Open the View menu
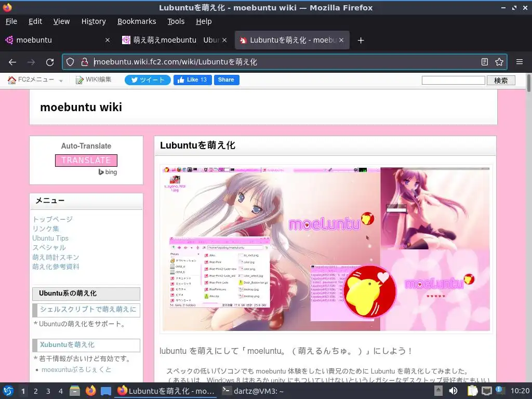 pyautogui.click(x=61, y=21)
